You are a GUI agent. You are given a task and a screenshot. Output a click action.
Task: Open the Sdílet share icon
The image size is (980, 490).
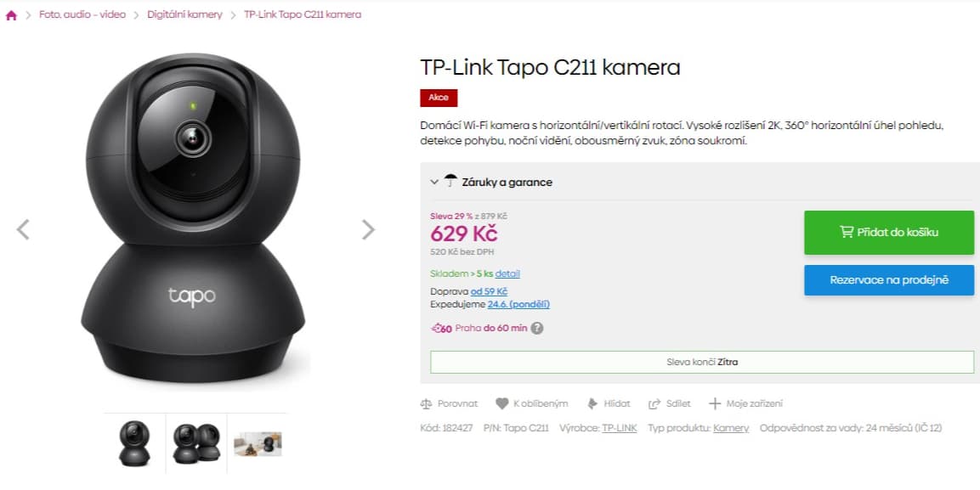click(x=654, y=404)
